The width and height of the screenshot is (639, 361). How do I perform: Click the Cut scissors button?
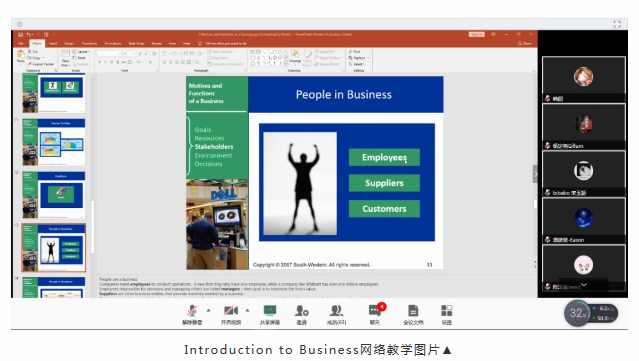coord(33,52)
